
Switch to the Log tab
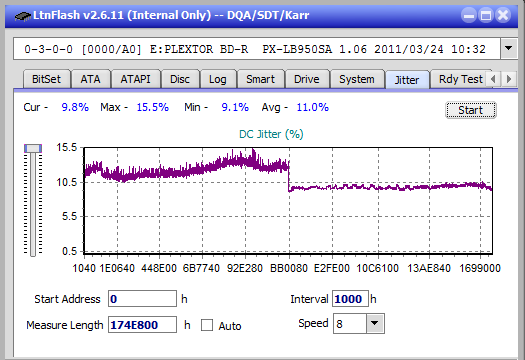click(218, 79)
